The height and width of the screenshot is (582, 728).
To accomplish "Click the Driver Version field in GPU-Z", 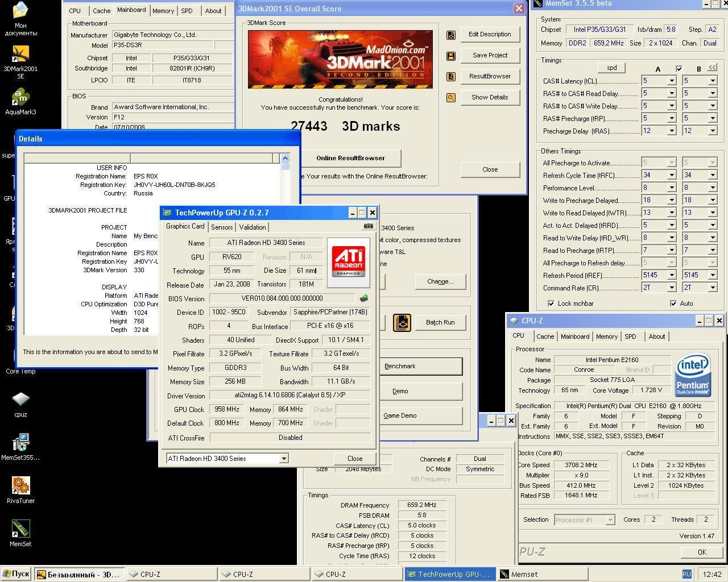I will click(x=290, y=395).
